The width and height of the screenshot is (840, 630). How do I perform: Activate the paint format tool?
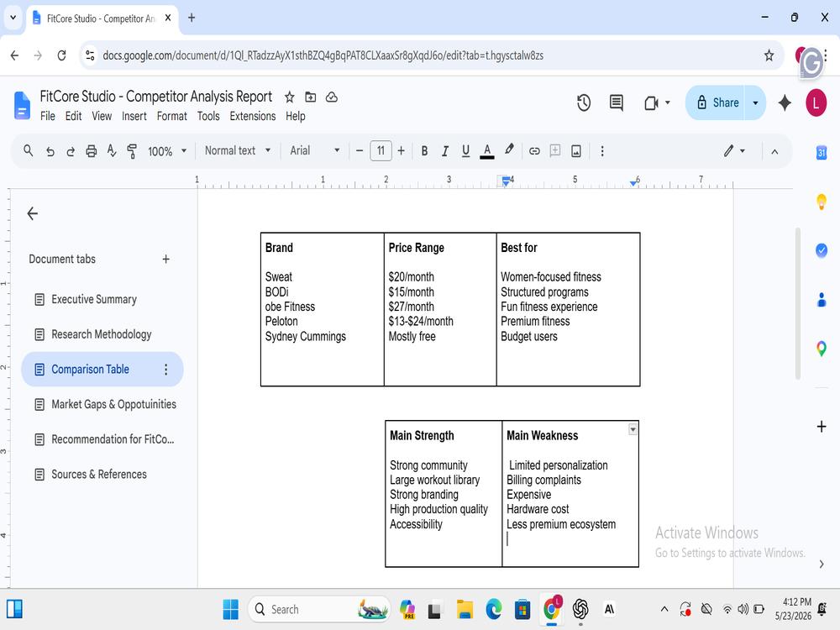(x=132, y=151)
